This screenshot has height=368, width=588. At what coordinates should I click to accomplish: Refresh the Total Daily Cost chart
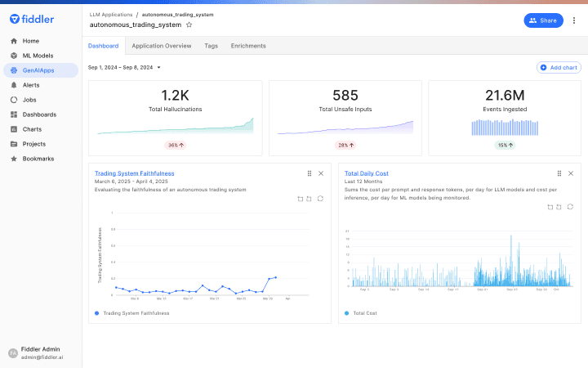pos(570,207)
